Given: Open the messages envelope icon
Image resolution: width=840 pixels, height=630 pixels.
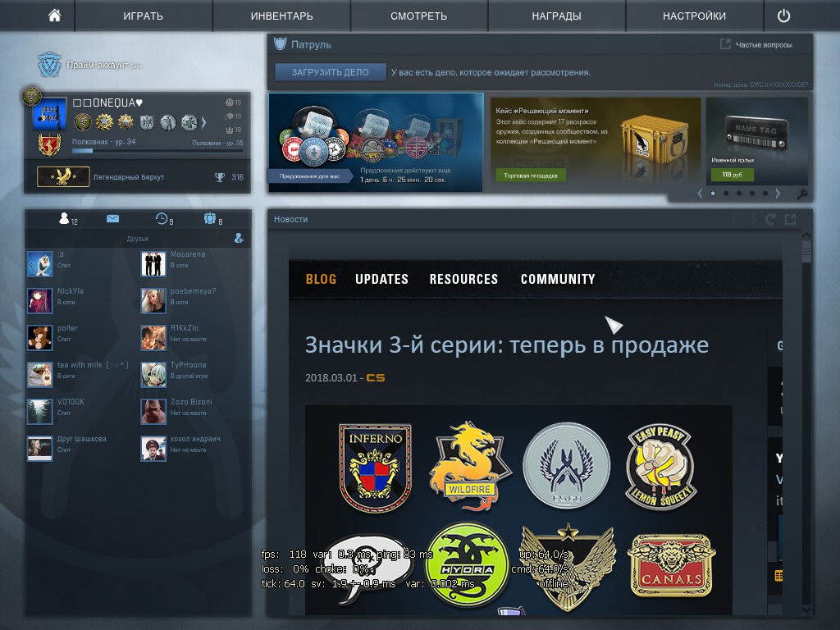Looking at the screenshot, I should 112,218.
